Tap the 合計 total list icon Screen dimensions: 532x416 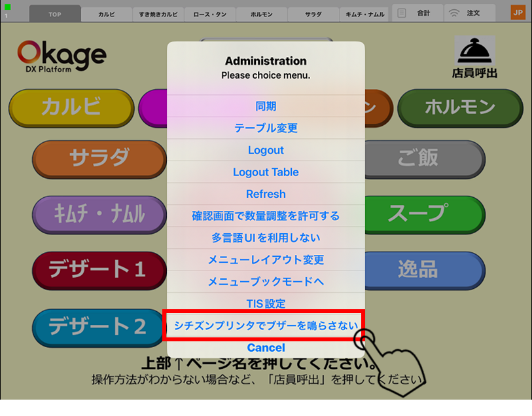(x=402, y=13)
